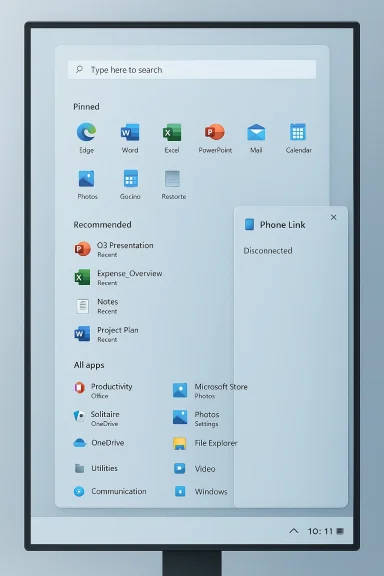Screen dimensions: 384x576
Task: Open the Communication app entry
Action: click(110, 491)
